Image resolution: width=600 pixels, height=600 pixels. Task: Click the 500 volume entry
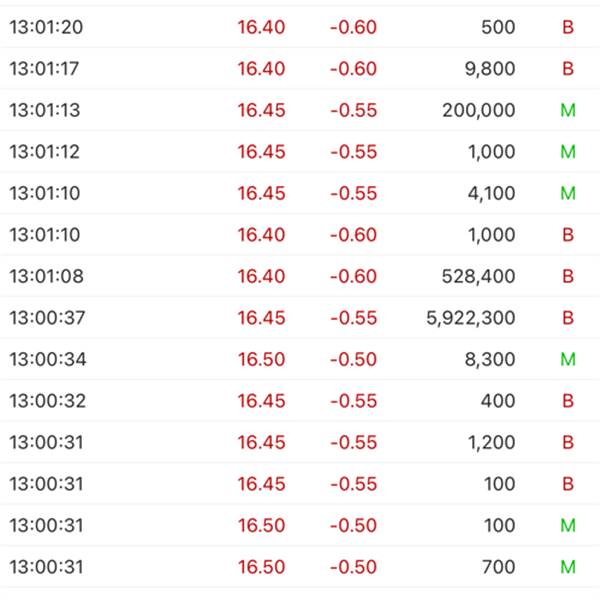click(x=498, y=28)
